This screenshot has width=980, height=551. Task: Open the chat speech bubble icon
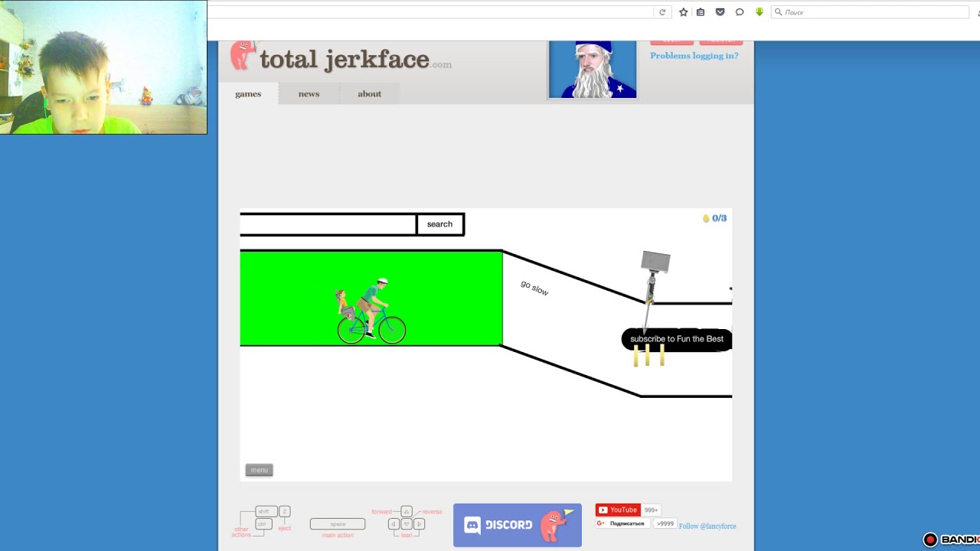[x=740, y=12]
